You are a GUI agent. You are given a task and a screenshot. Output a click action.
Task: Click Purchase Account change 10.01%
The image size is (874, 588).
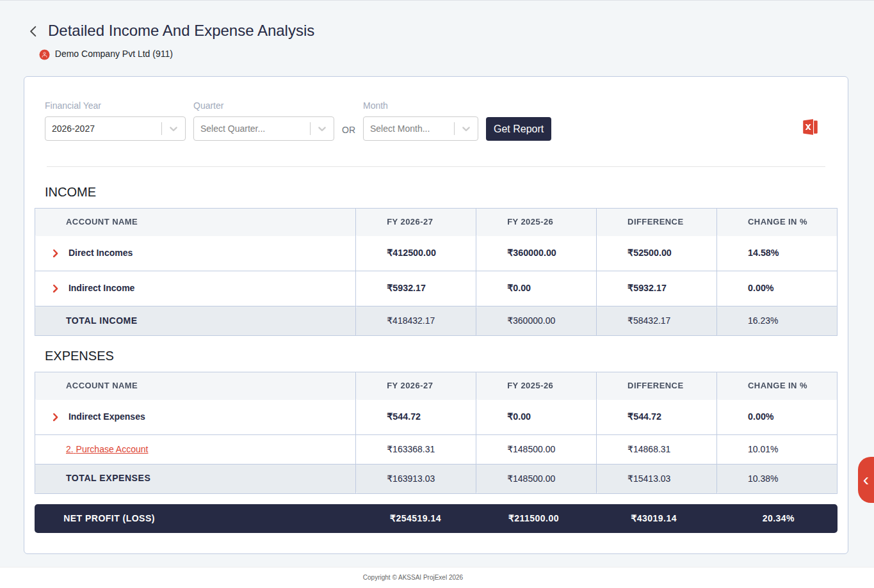(x=763, y=449)
